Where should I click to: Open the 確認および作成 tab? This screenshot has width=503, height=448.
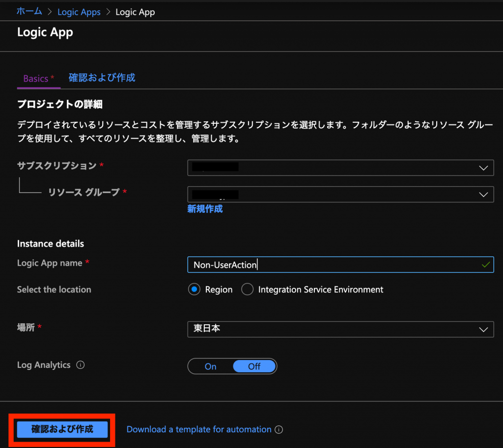tap(102, 78)
